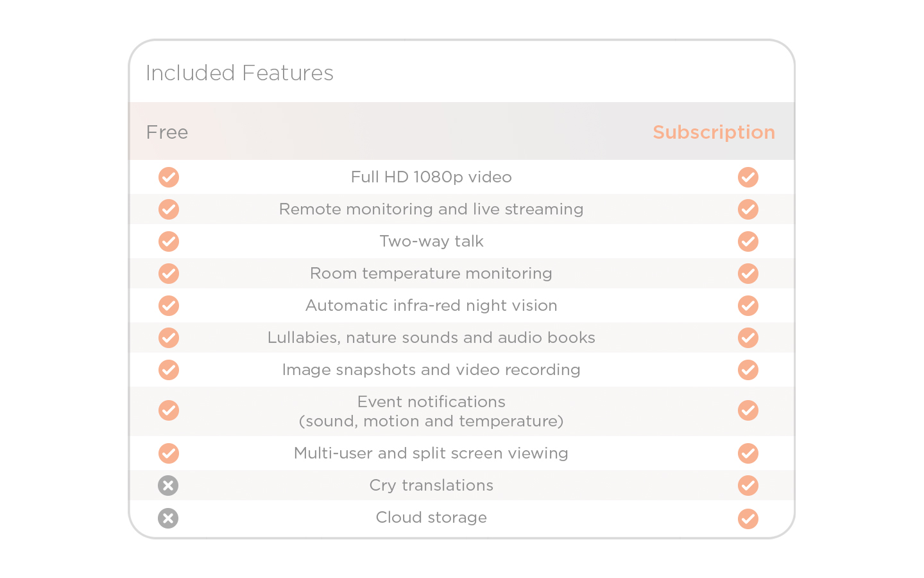
Task: Click the Free checkmark for Lullabies row
Action: coord(169,338)
